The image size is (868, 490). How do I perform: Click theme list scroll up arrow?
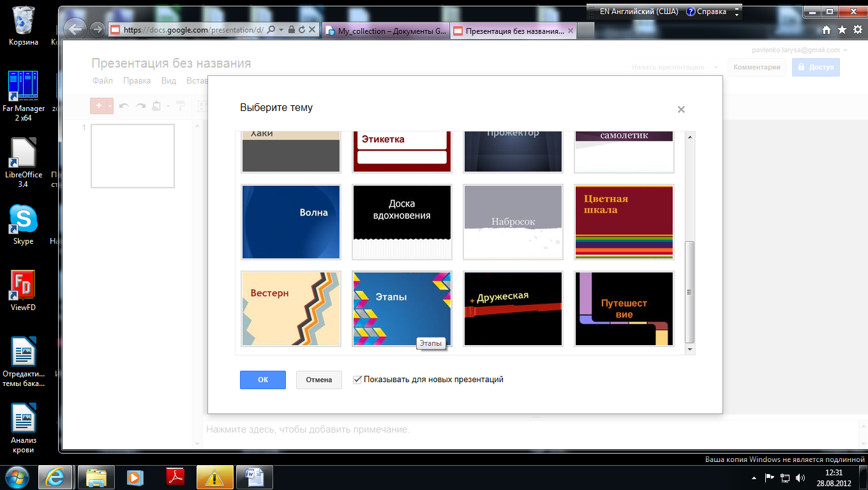pos(689,137)
